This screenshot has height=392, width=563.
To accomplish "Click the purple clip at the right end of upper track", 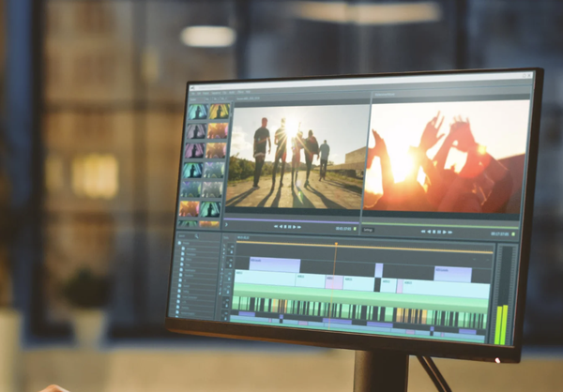I will pyautogui.click(x=452, y=273).
